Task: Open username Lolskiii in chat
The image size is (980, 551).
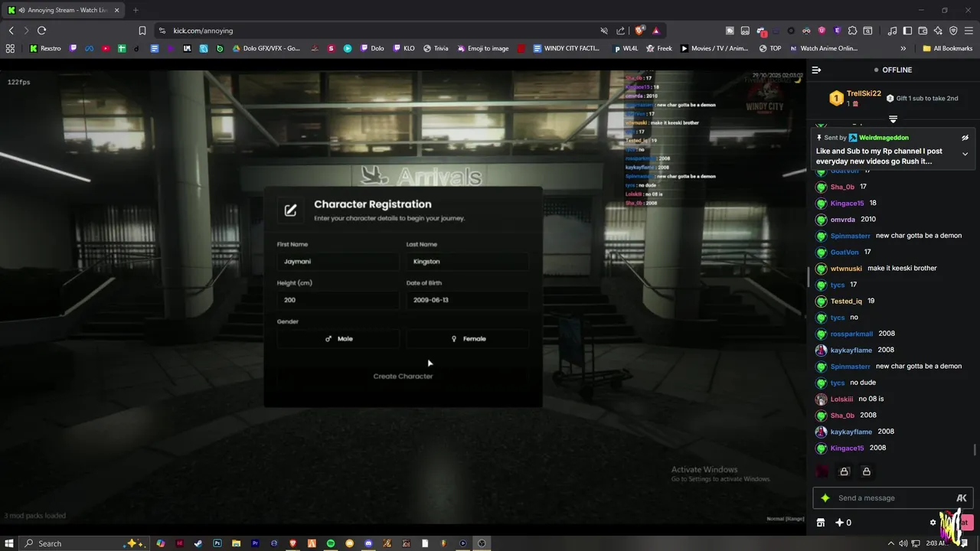Action: [841, 399]
